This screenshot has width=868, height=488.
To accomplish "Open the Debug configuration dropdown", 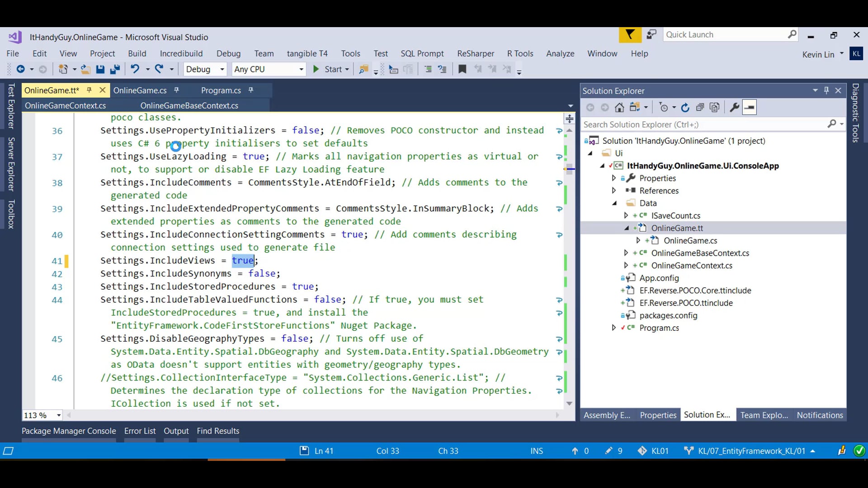I will [x=222, y=69].
